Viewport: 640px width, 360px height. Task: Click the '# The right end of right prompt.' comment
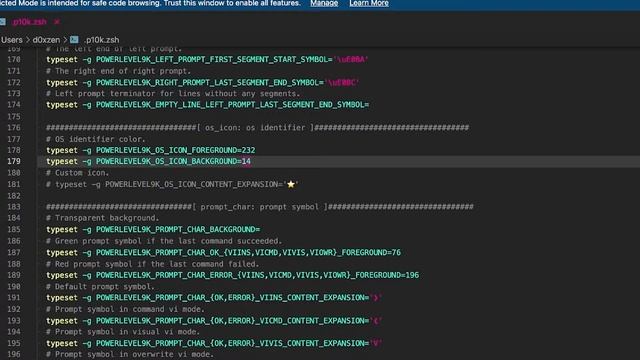coord(118,71)
